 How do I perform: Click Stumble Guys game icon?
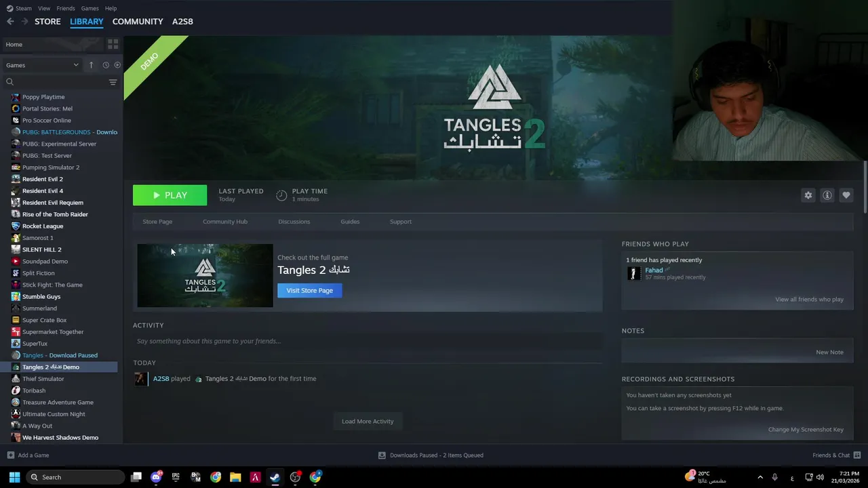pos(16,296)
